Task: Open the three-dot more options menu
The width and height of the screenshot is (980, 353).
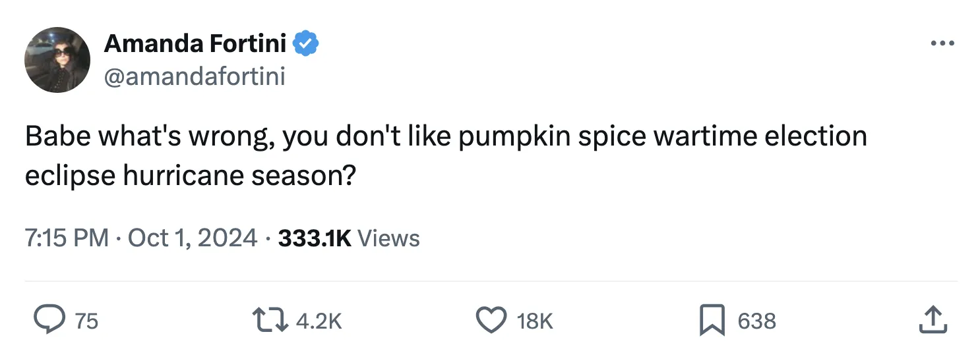Action: pos(942,44)
